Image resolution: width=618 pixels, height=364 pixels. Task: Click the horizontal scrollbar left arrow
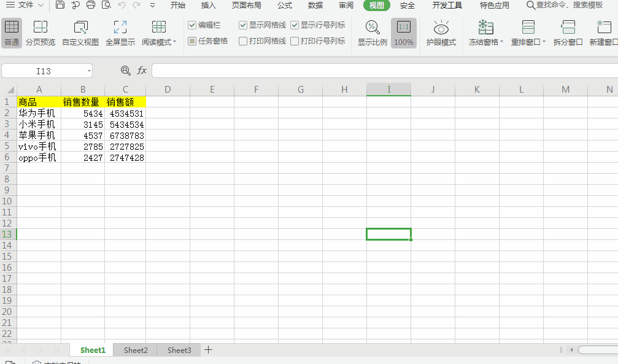click(x=571, y=349)
